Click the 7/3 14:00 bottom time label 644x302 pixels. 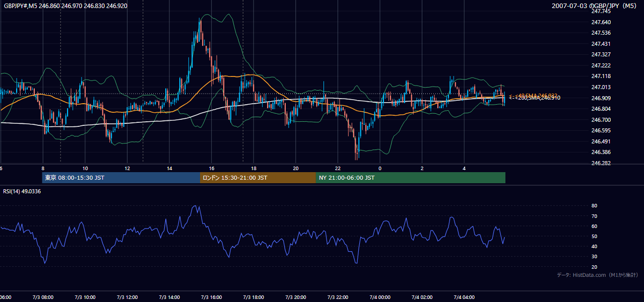[x=169, y=297]
